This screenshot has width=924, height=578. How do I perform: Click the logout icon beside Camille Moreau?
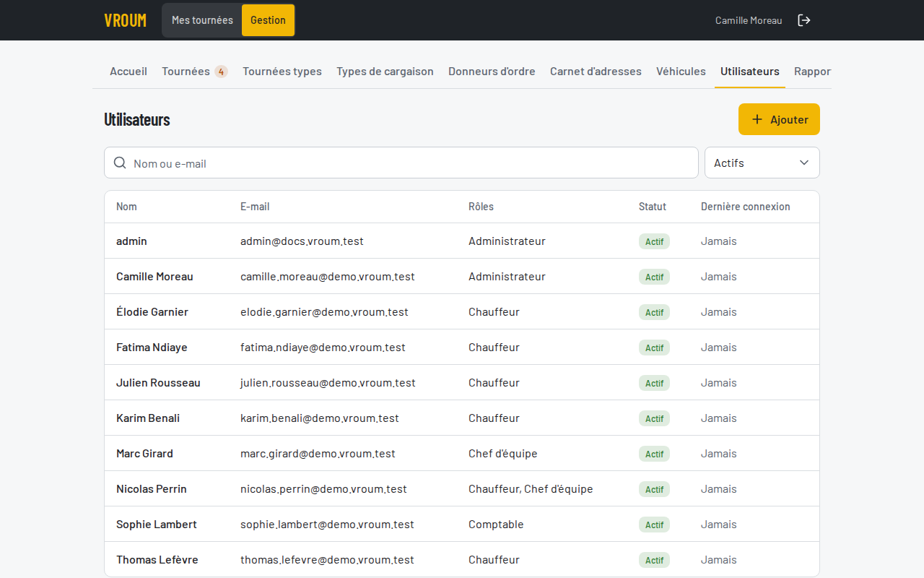(803, 20)
